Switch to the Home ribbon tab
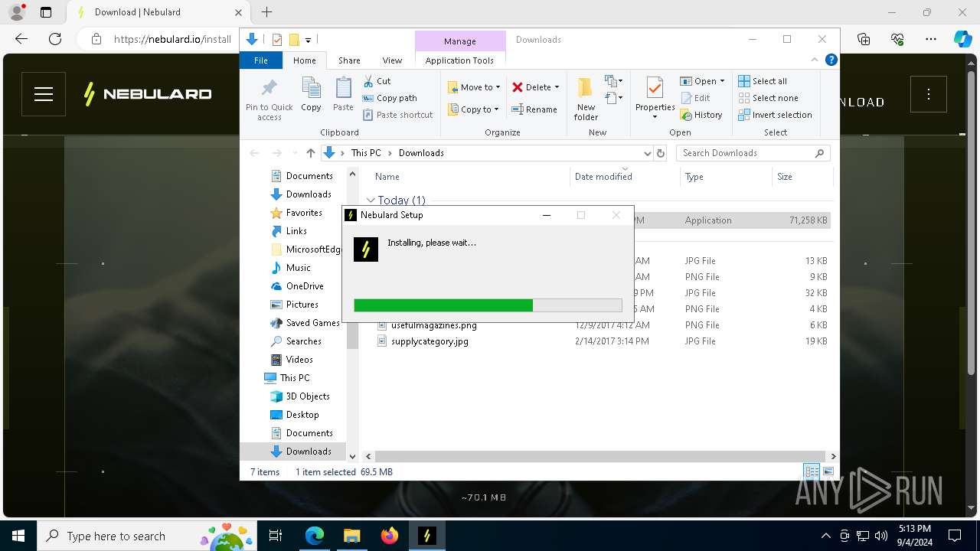Image resolution: width=980 pixels, height=551 pixels. [x=304, y=60]
